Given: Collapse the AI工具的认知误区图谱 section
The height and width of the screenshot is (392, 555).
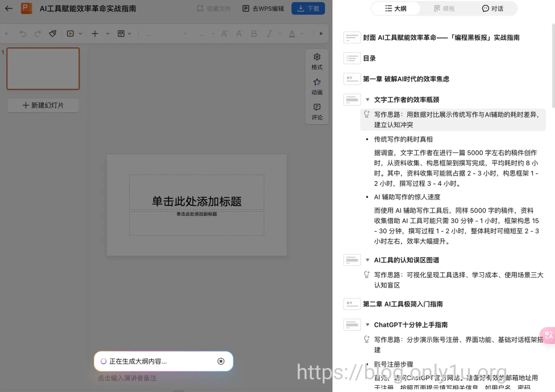Looking at the screenshot, I should point(367,260).
